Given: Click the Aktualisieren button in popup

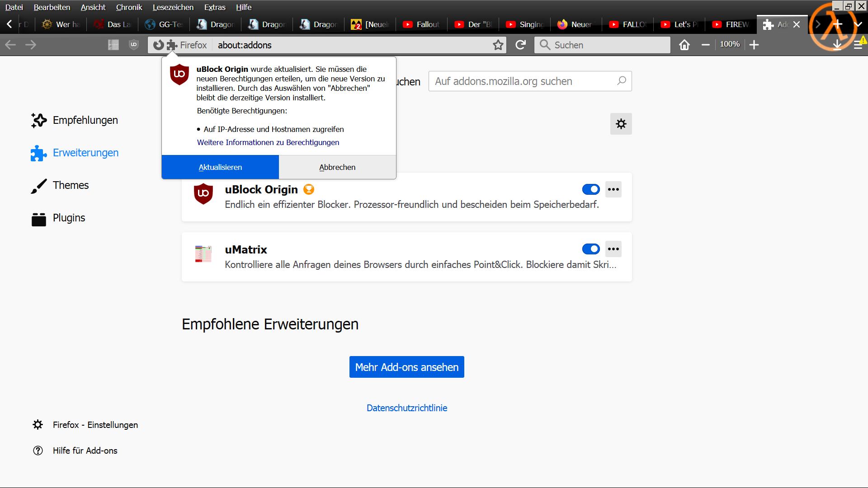Looking at the screenshot, I should click(220, 167).
